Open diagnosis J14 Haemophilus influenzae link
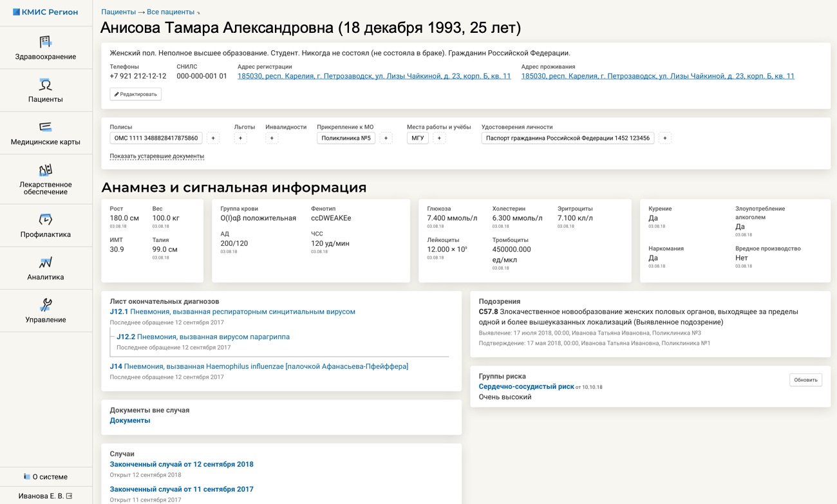 tap(259, 366)
